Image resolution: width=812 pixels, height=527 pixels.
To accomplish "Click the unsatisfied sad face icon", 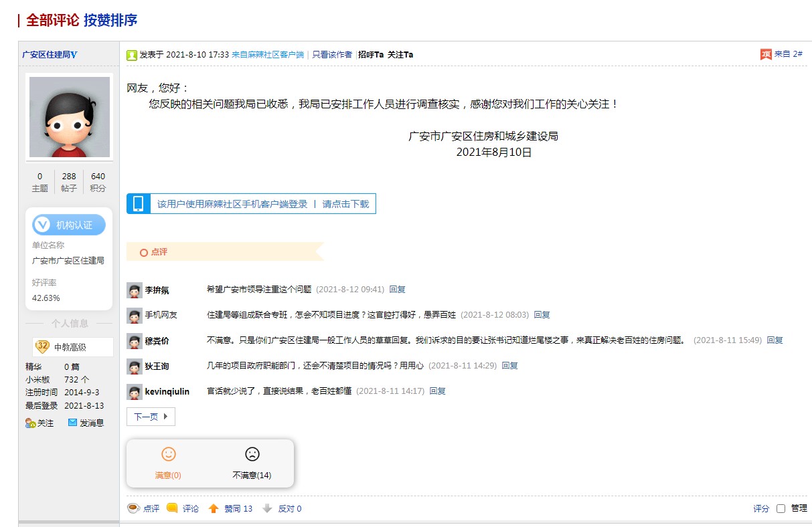I will [x=252, y=455].
